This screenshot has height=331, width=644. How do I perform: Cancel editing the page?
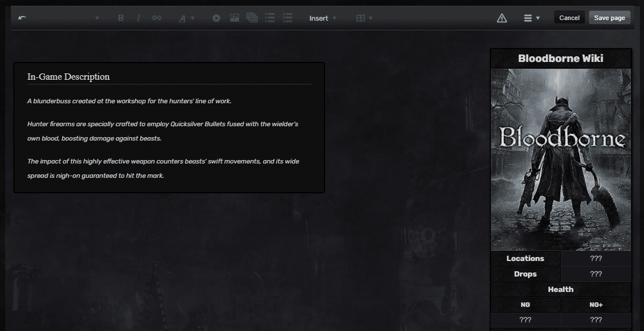(x=569, y=18)
